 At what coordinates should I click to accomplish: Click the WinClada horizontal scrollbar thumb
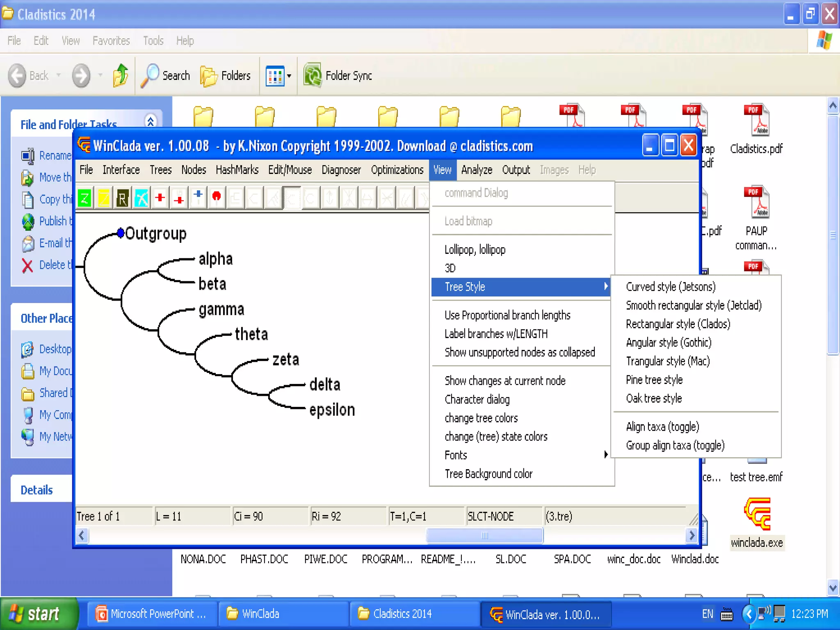point(484,535)
